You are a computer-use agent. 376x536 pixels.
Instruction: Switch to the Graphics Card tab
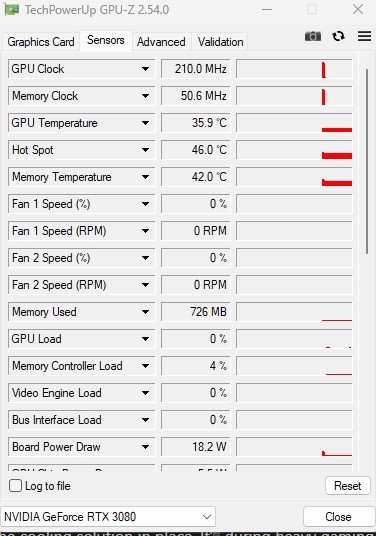pos(41,42)
